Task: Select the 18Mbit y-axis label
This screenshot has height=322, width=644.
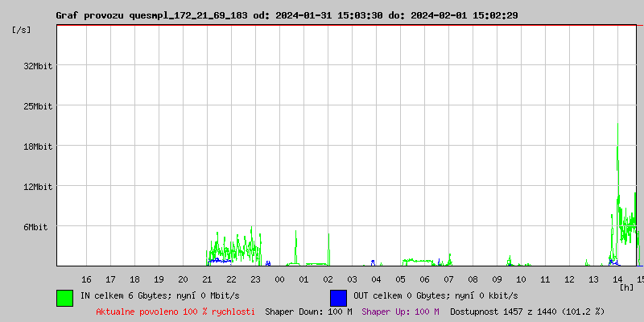Action: pos(38,147)
